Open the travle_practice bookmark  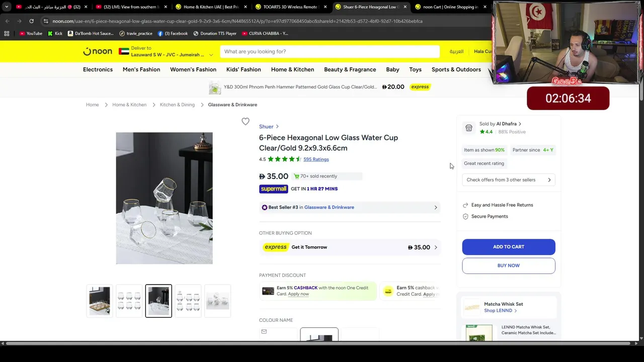[x=136, y=33]
